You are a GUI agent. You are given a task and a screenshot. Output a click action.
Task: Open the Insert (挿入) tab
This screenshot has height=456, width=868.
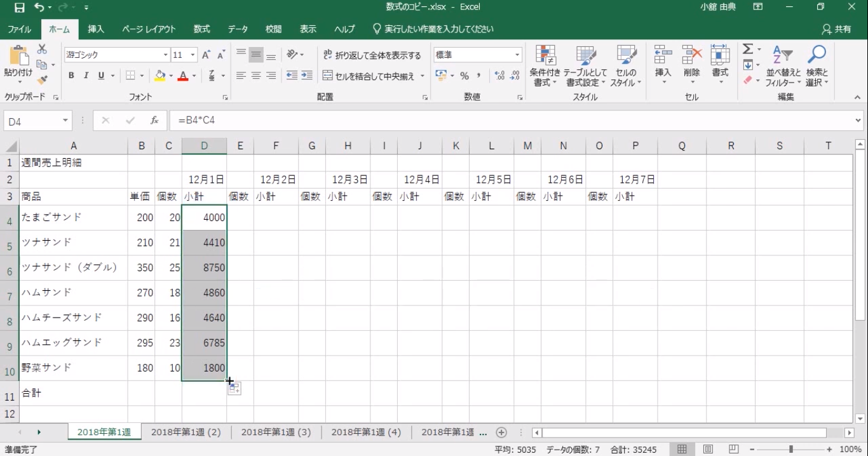96,29
